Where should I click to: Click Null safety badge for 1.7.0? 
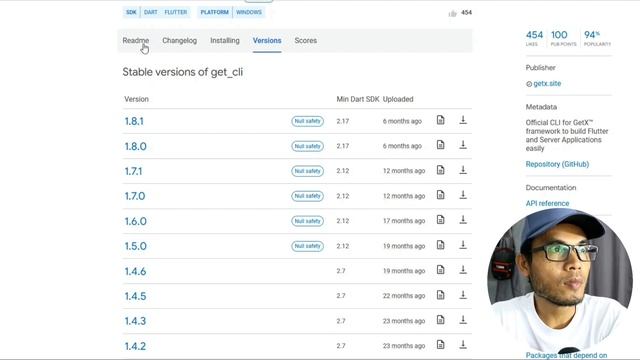[307, 196]
